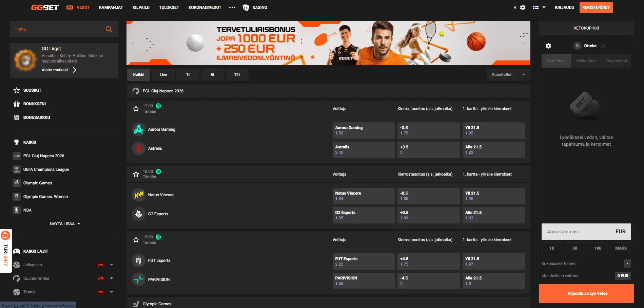644x308 pixels.
Task: Clear bet slip with X icon
Action: pos(603,46)
